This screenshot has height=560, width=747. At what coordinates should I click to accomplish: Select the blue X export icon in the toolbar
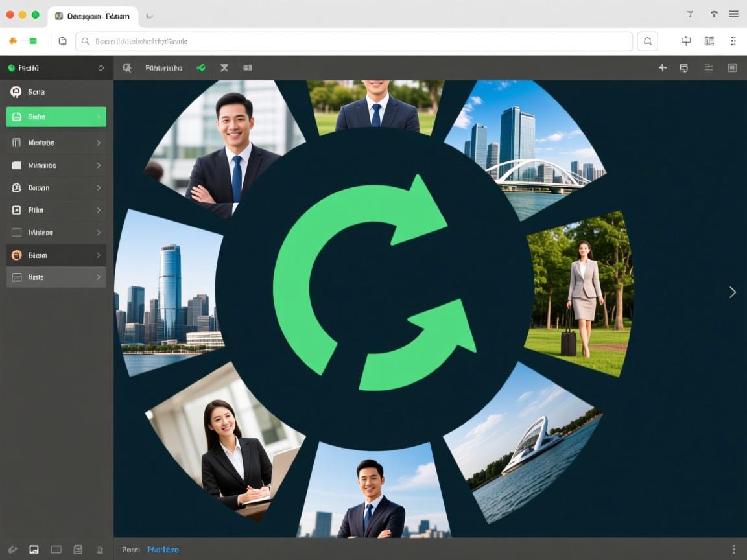224,67
